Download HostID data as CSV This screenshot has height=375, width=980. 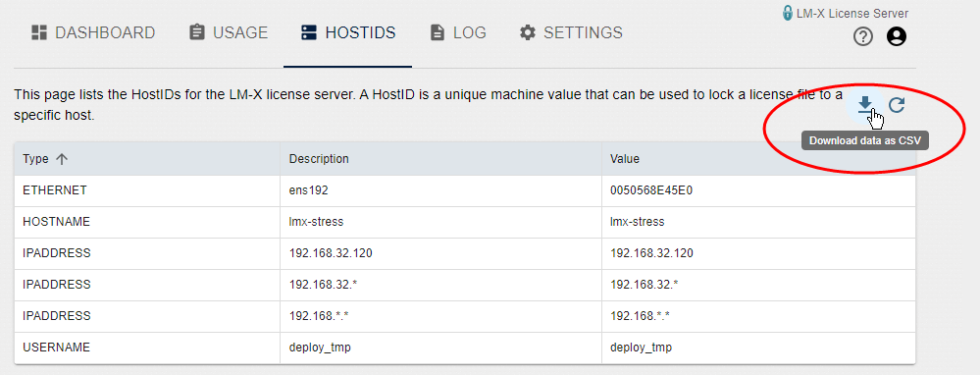[865, 104]
